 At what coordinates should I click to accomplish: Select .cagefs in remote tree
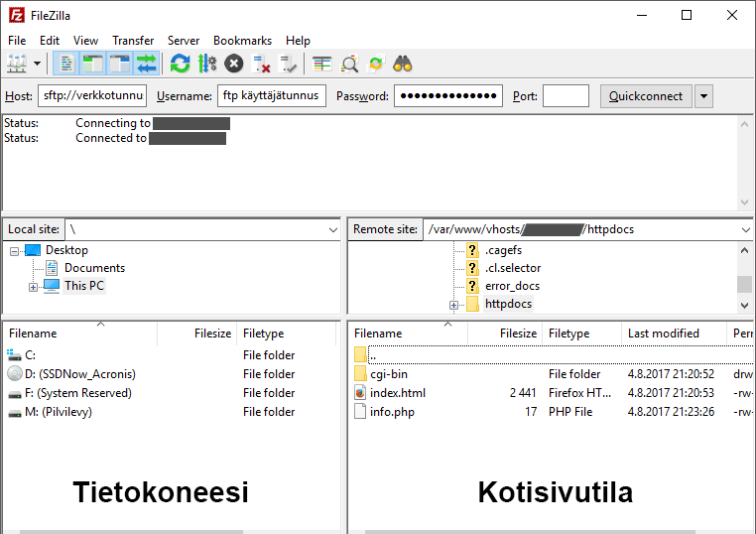[x=503, y=250]
